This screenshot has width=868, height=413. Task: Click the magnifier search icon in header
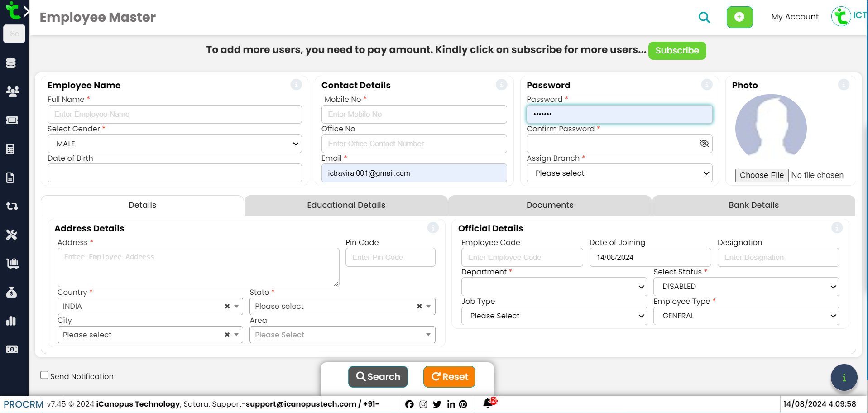click(x=704, y=18)
